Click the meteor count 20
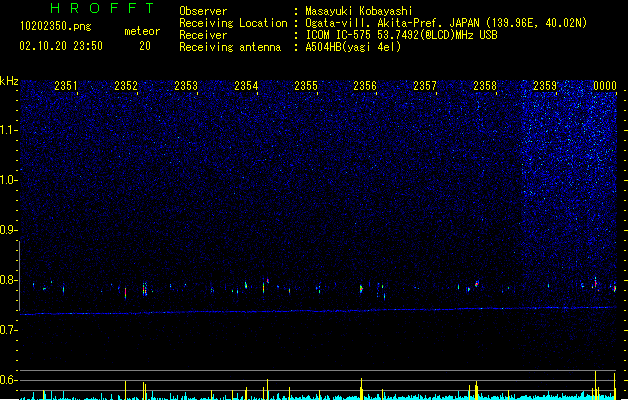The width and height of the screenshot is (629, 400). pyautogui.click(x=145, y=46)
